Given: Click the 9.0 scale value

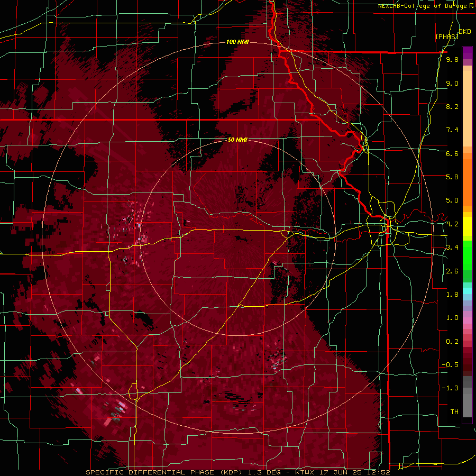Looking at the screenshot, I should pyautogui.click(x=452, y=83).
